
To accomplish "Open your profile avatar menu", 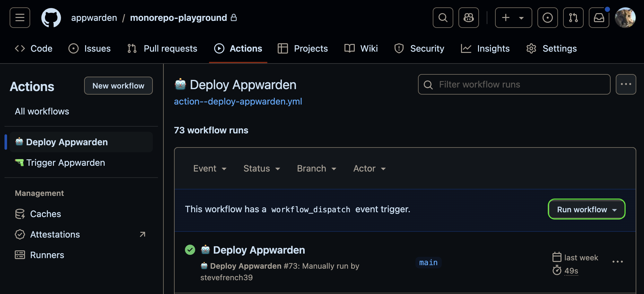I will pyautogui.click(x=625, y=18).
